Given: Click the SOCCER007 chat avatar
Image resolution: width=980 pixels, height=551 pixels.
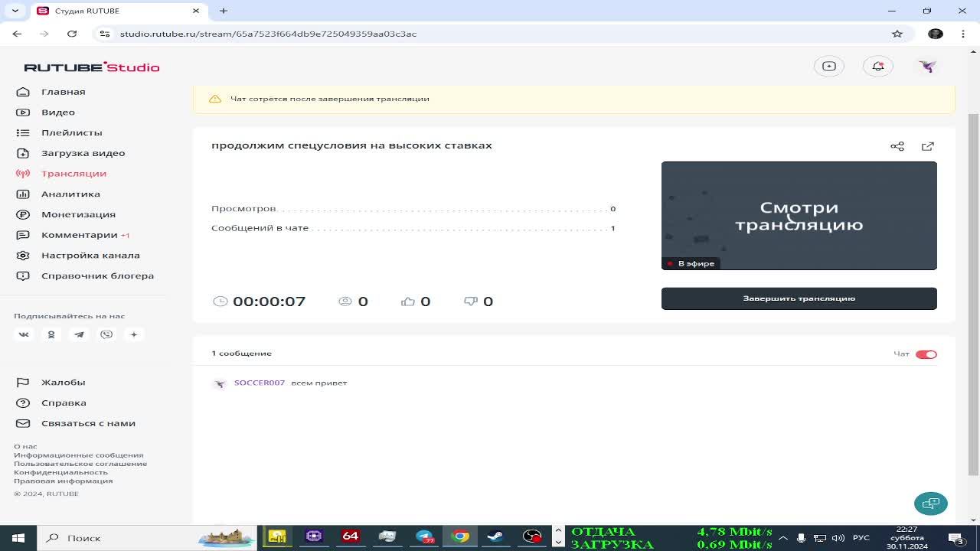Looking at the screenshot, I should [220, 383].
